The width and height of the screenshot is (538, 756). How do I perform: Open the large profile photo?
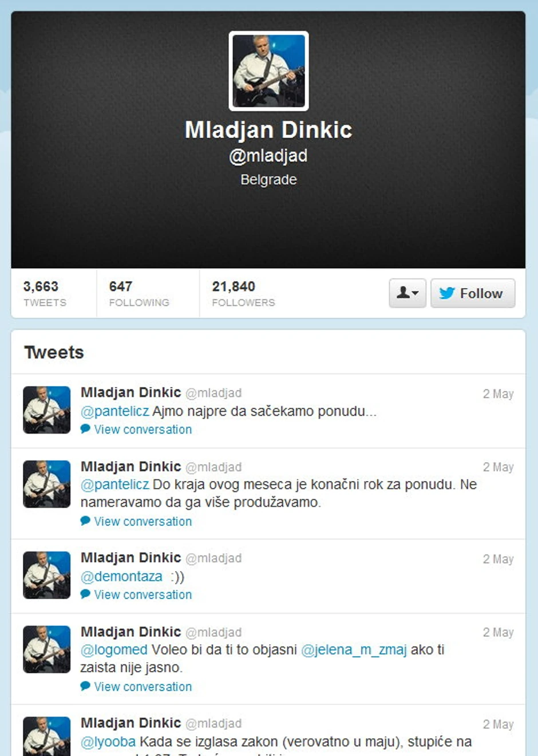click(268, 71)
